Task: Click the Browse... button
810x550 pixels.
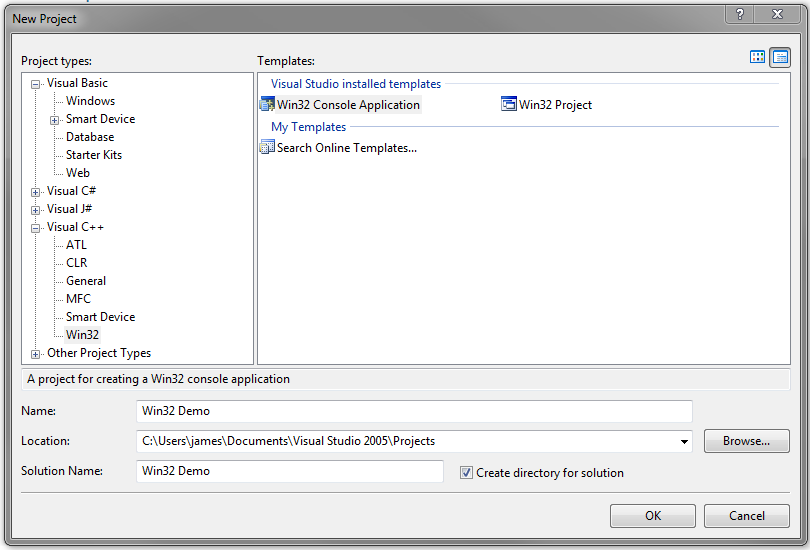Action: (746, 441)
